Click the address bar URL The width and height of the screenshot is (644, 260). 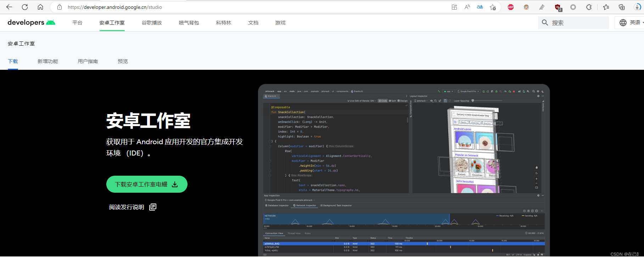coord(115,7)
